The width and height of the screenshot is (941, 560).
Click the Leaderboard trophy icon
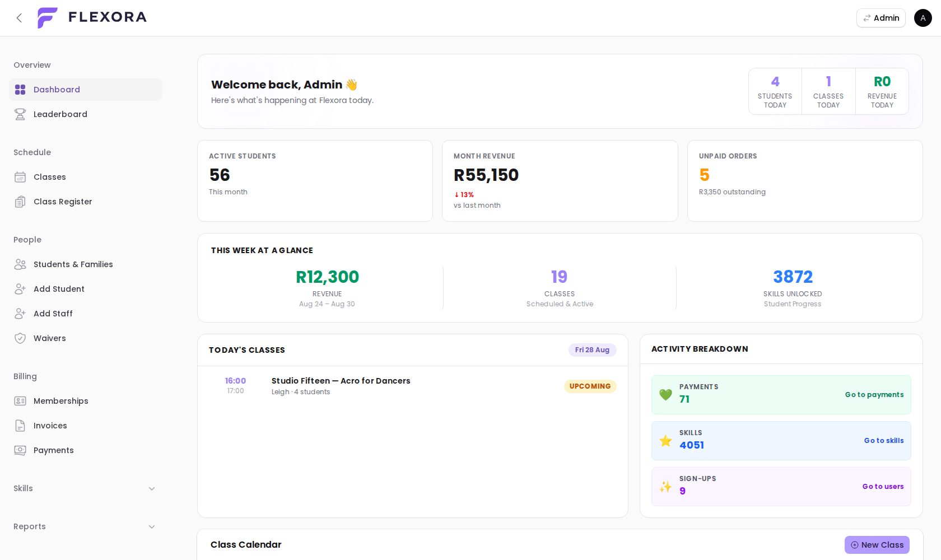[x=20, y=114]
